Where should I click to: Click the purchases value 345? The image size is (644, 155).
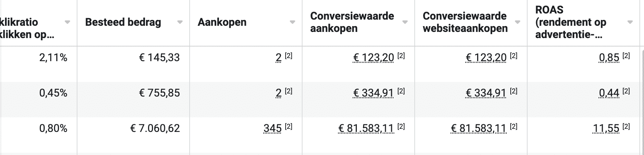(272, 128)
